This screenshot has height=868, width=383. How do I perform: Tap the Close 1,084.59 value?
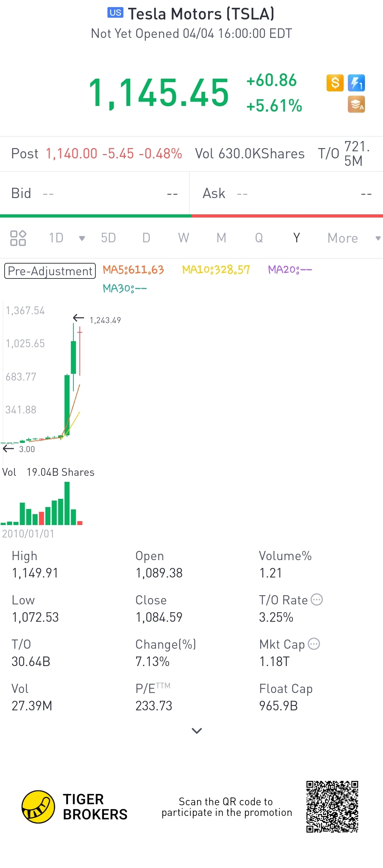click(x=159, y=617)
